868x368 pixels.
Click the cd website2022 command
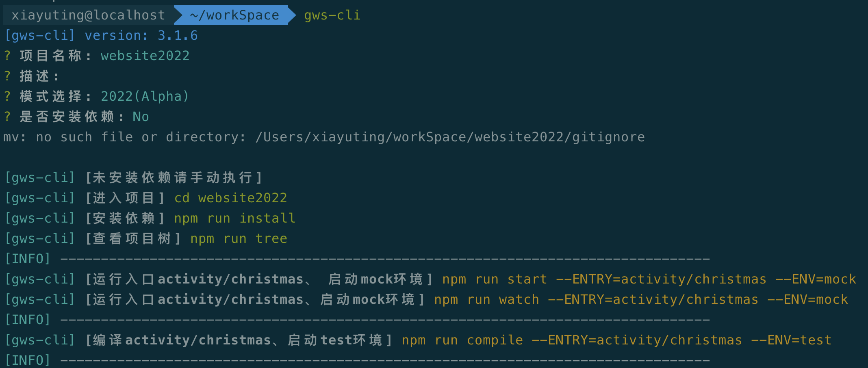tap(230, 198)
